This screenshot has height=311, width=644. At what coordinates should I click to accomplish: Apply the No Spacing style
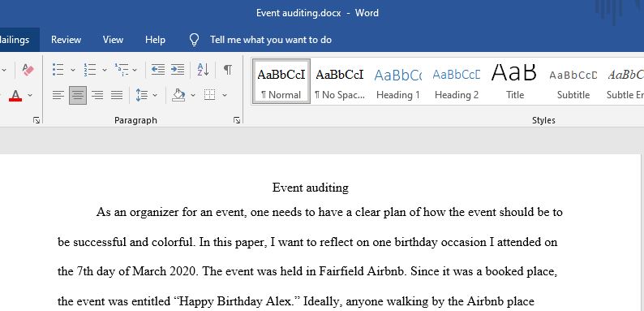click(340, 81)
